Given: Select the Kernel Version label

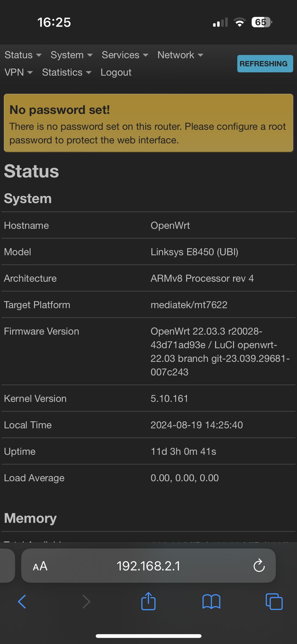Looking at the screenshot, I should [35, 398].
